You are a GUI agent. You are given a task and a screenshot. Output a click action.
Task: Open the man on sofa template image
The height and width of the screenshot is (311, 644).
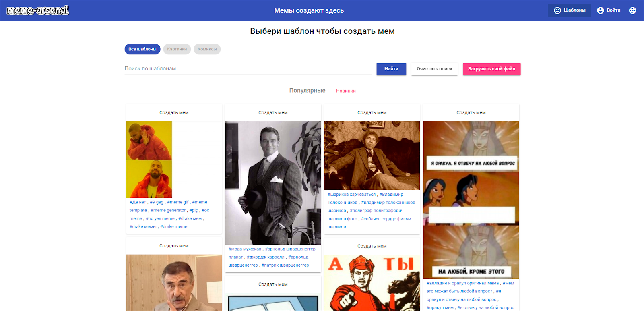click(372, 155)
